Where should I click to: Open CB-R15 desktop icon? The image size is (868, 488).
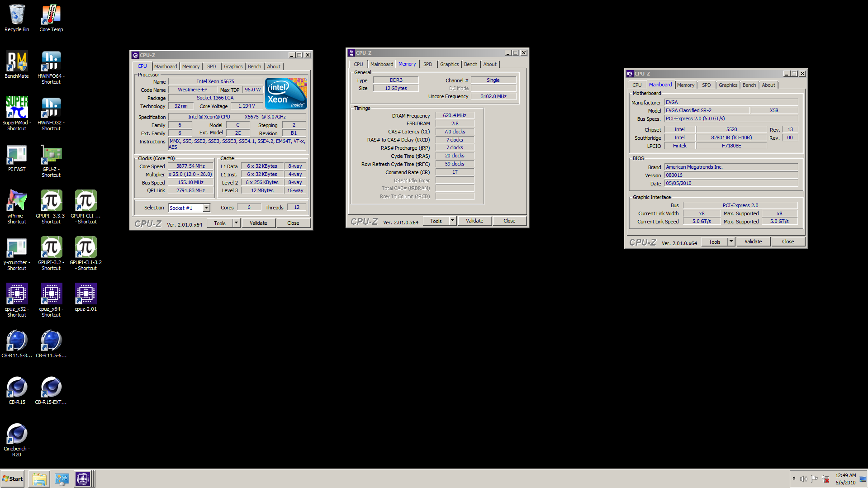coord(17,391)
